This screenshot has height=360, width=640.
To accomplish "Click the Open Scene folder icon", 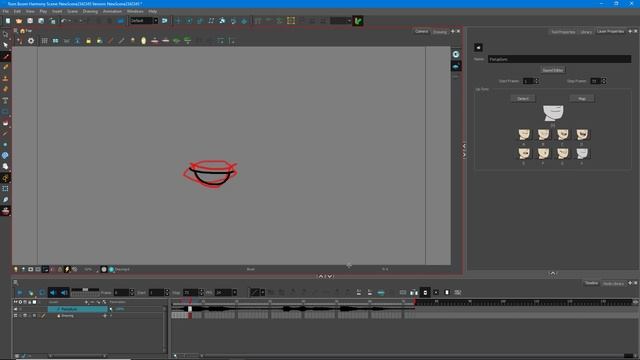I will coord(19,21).
